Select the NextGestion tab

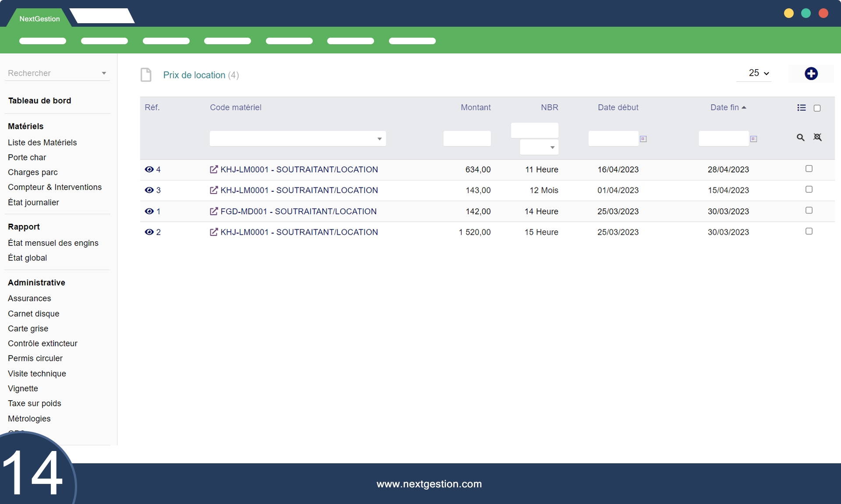pos(39,19)
